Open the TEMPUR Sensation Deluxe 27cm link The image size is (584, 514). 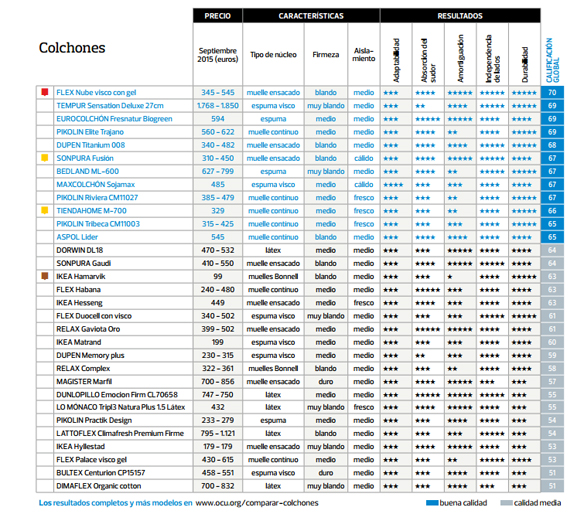coord(110,105)
